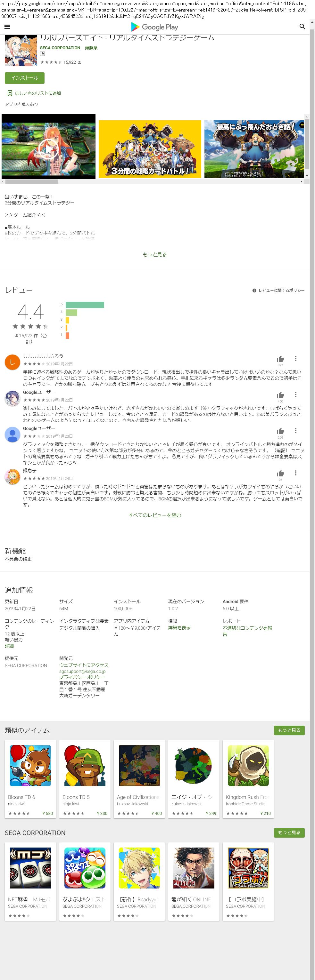
Task: Add app to wishlist via ほしいものリストに追加
Action: [x=34, y=93]
